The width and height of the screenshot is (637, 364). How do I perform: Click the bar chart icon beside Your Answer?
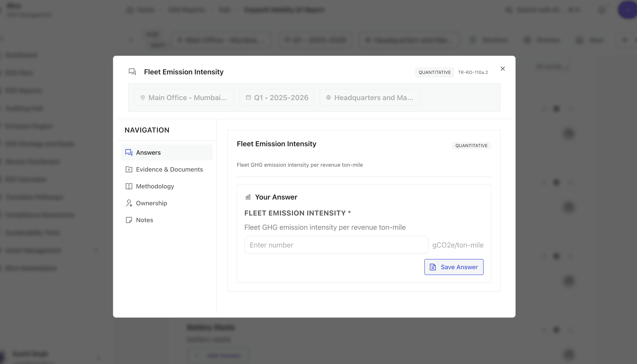coord(248,197)
